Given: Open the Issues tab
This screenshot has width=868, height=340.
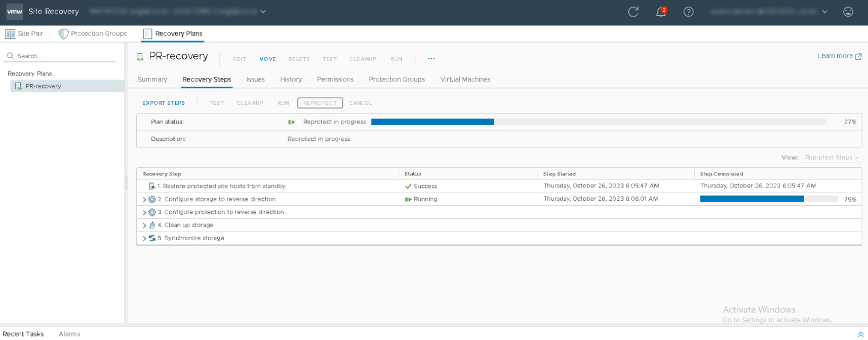Looking at the screenshot, I should [x=255, y=80].
